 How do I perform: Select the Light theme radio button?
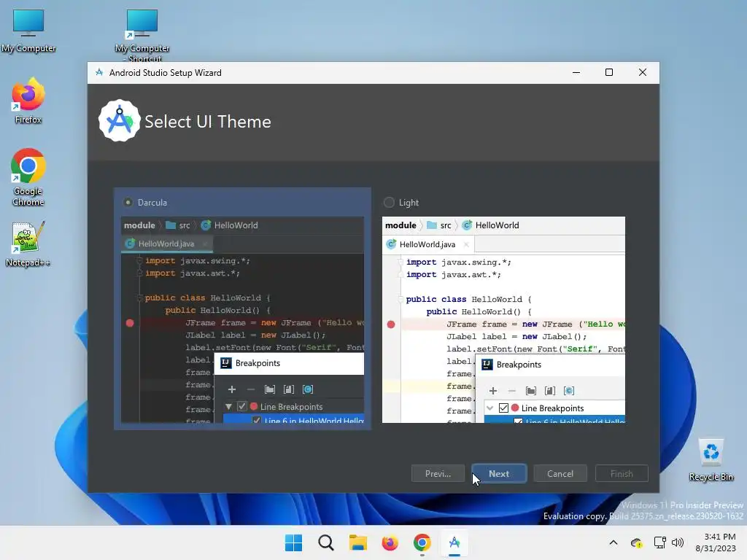390,203
